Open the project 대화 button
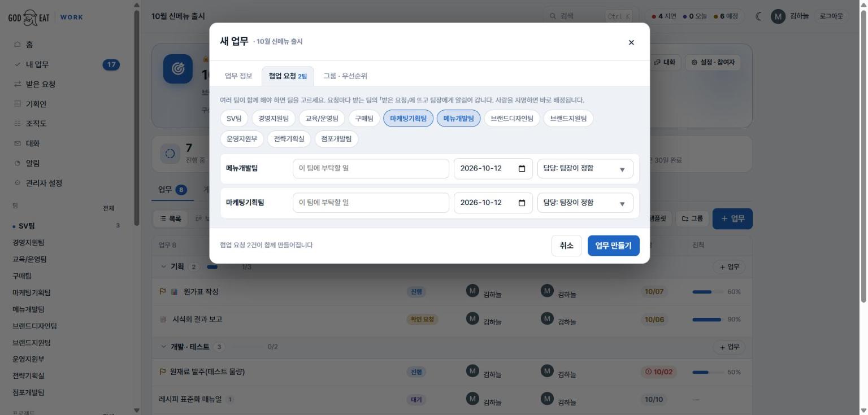The height and width of the screenshot is (415, 868). click(665, 63)
